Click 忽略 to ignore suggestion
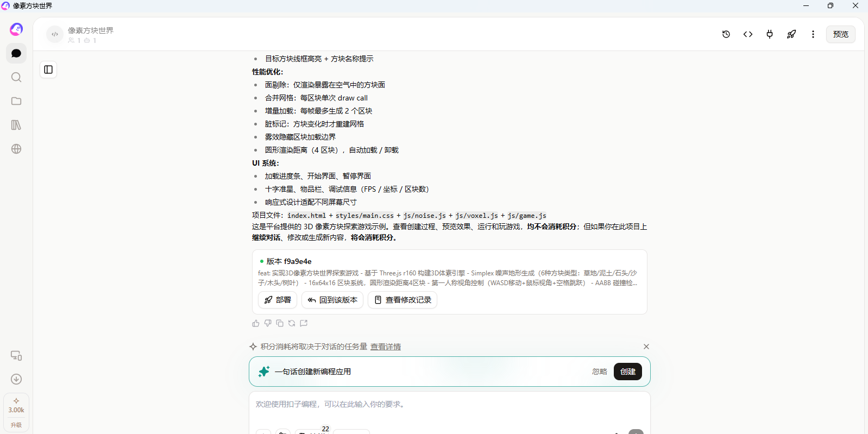Viewport: 868px width, 434px height. tap(600, 372)
